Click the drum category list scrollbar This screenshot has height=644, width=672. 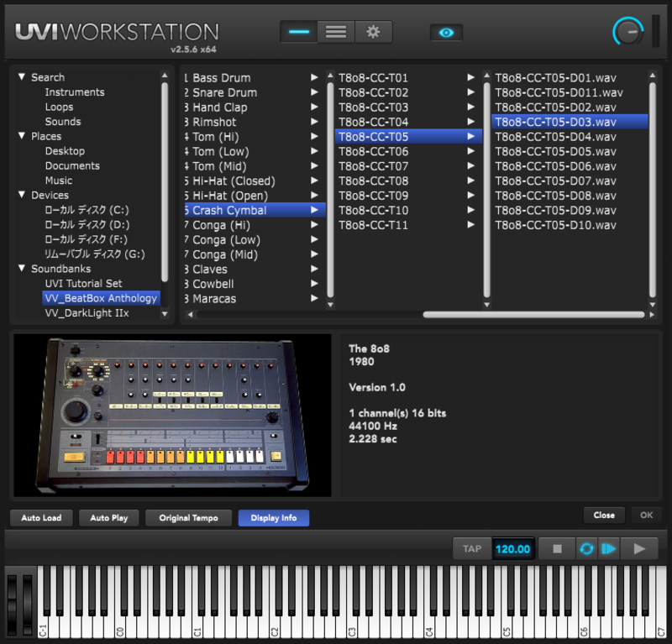point(330,190)
